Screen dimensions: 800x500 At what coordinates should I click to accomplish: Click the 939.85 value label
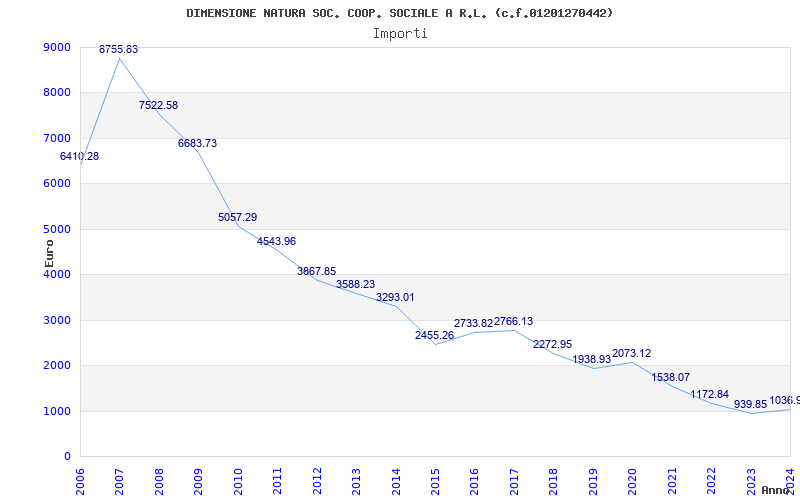tap(751, 405)
